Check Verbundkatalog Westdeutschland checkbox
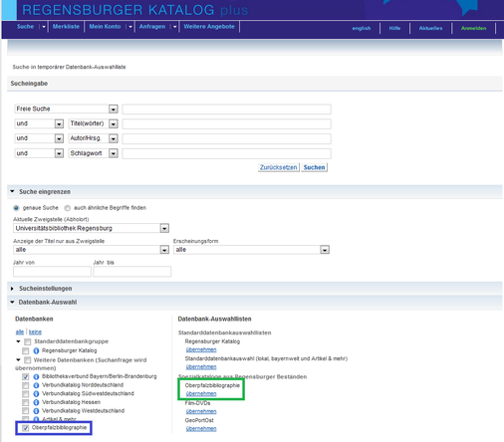This screenshot has width=504, height=442. (x=26, y=411)
